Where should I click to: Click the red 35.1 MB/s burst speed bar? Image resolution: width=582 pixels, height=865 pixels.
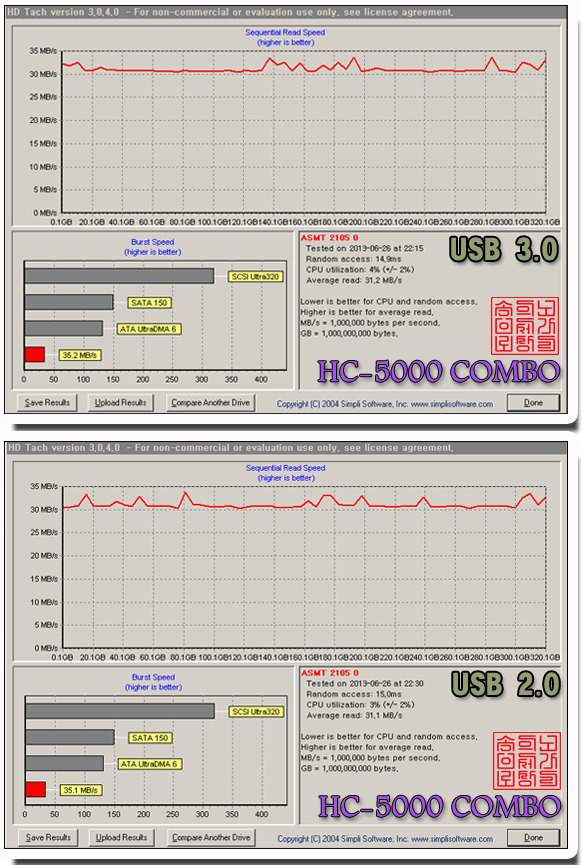(36, 790)
